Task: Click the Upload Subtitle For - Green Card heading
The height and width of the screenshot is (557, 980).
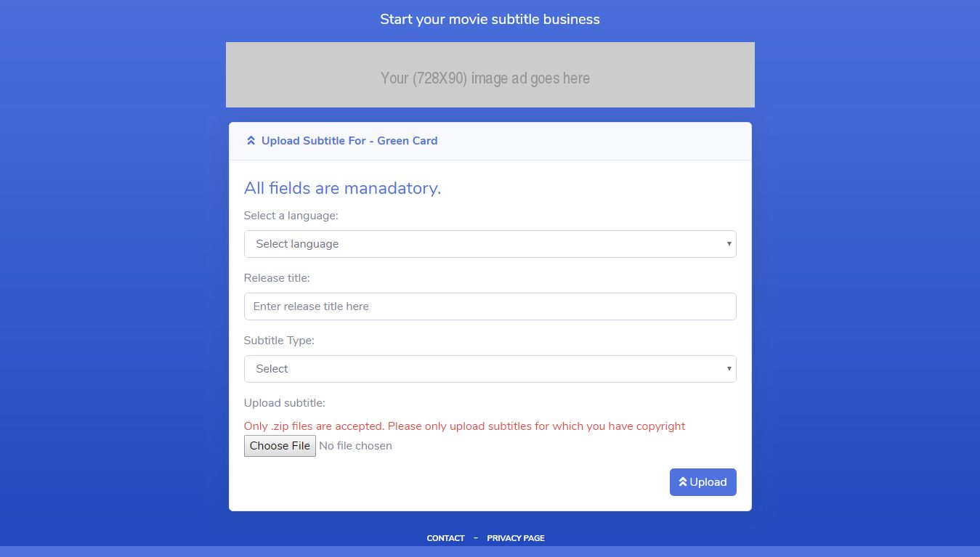Action: click(x=349, y=141)
